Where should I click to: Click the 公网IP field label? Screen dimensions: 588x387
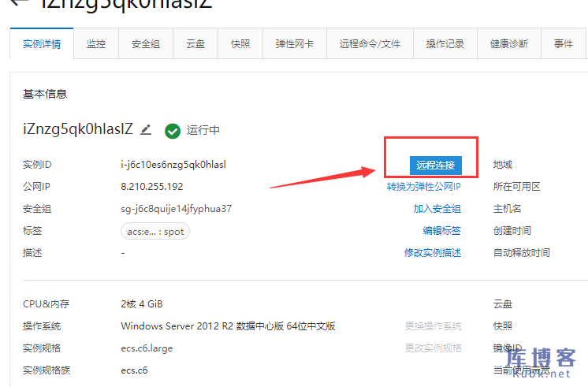(x=36, y=186)
